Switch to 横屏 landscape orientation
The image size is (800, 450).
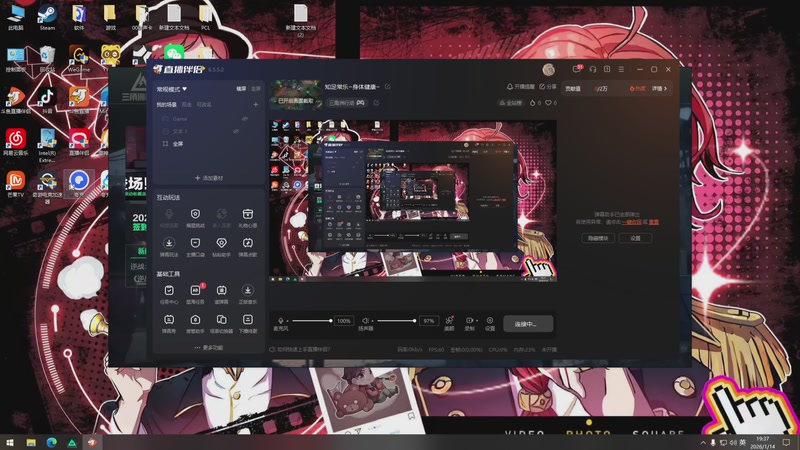[x=241, y=89]
